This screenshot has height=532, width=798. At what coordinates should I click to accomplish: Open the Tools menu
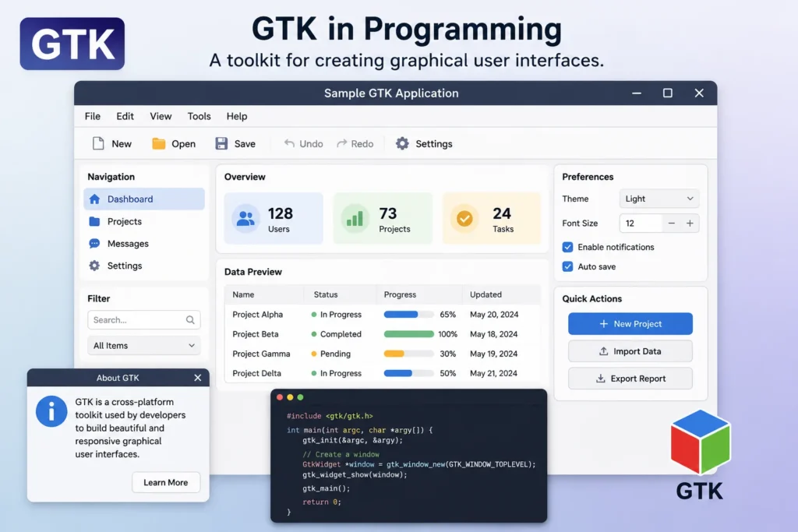(x=199, y=116)
